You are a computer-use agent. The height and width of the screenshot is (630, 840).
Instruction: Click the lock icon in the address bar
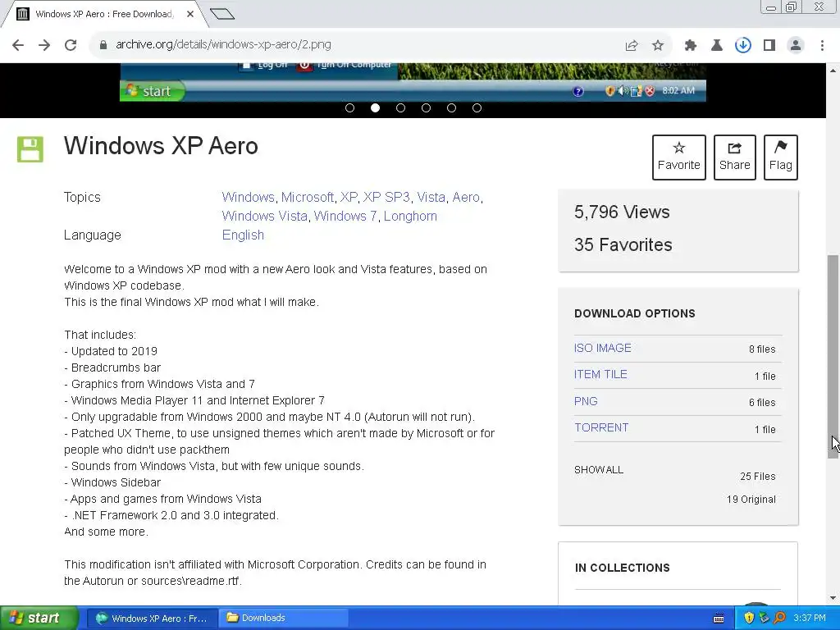click(x=103, y=45)
